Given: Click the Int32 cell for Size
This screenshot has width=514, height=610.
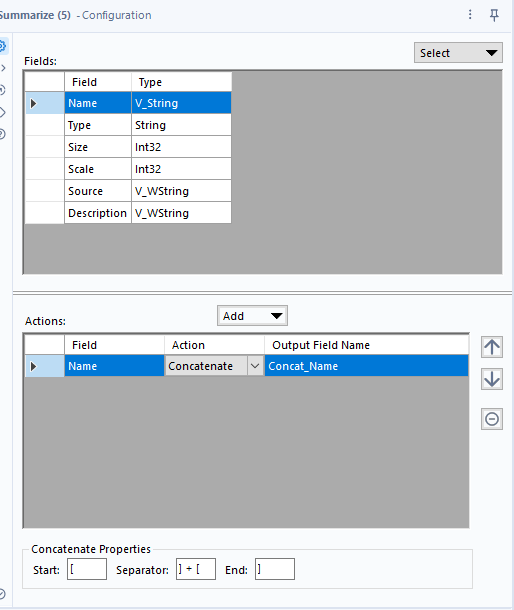Looking at the screenshot, I should coord(181,147).
